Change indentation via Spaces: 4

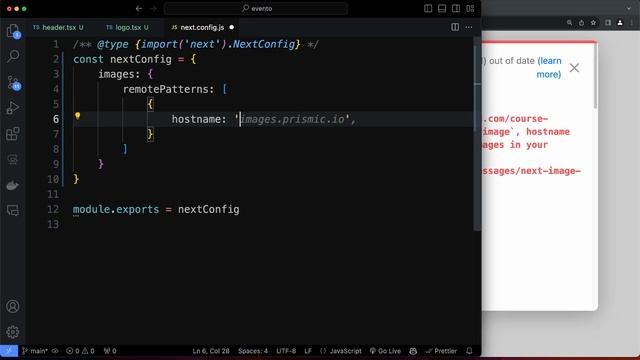(x=253, y=351)
